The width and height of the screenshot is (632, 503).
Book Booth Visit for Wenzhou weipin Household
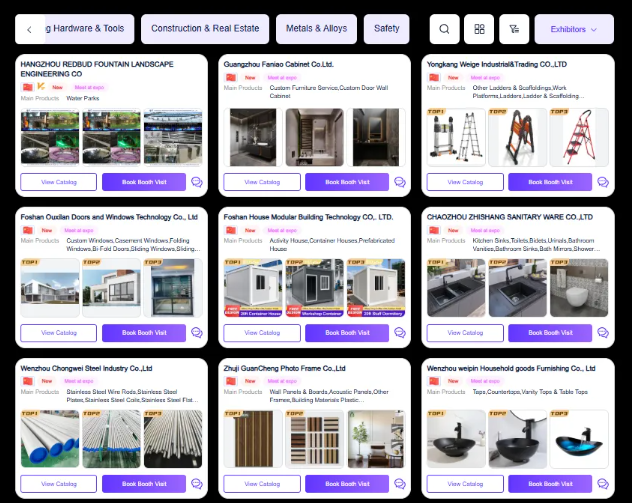coord(550,484)
